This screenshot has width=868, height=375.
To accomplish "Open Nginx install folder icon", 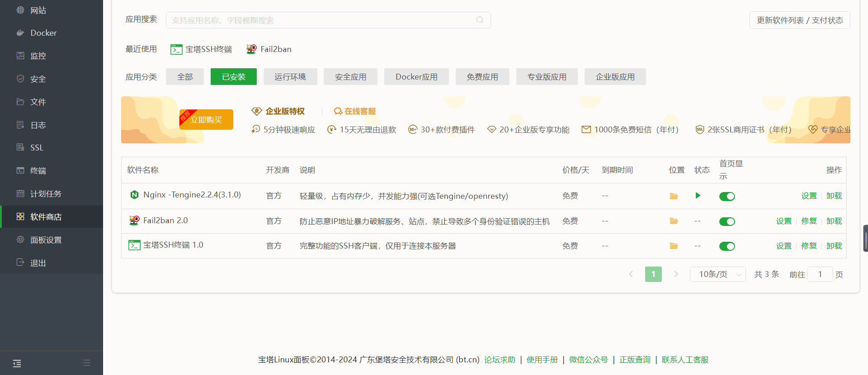I will click(674, 196).
